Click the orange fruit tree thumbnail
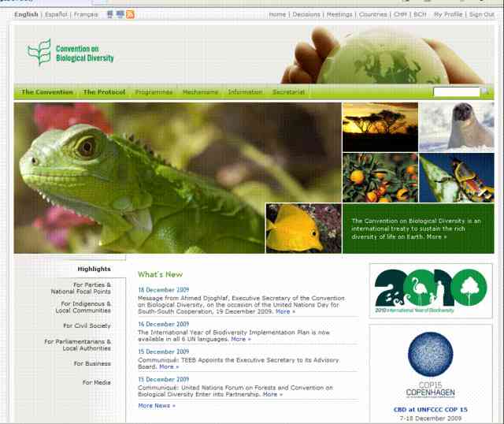 click(x=380, y=177)
